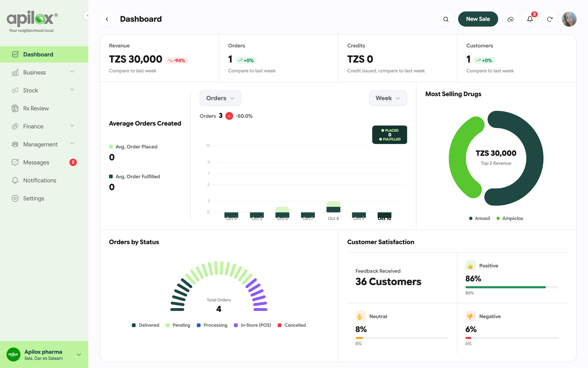Image resolution: width=588 pixels, height=368 pixels.
Task: Expand the Management menu chevron
Action: (x=72, y=144)
